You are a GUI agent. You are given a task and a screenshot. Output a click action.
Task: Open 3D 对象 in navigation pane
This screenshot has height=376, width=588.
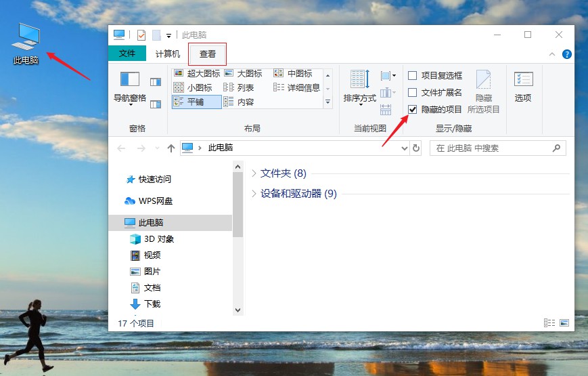[x=152, y=239]
